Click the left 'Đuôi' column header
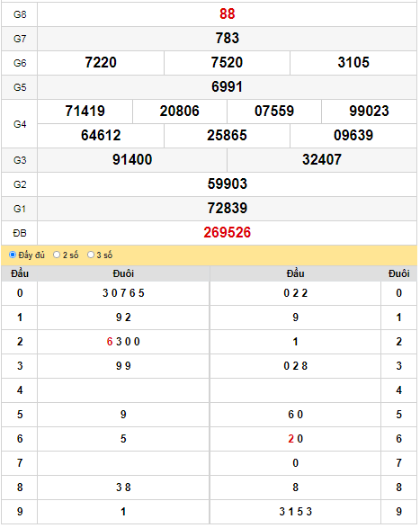Image resolution: width=420 pixels, height=528 pixels. (x=123, y=273)
